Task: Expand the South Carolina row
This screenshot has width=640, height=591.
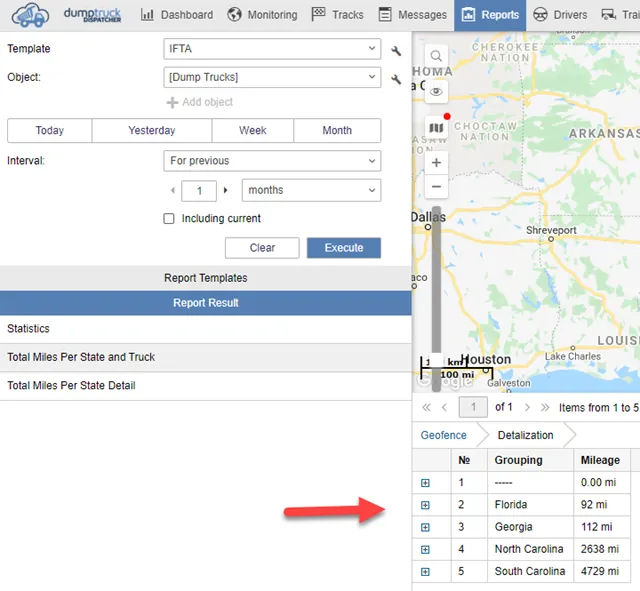Action: coord(425,572)
